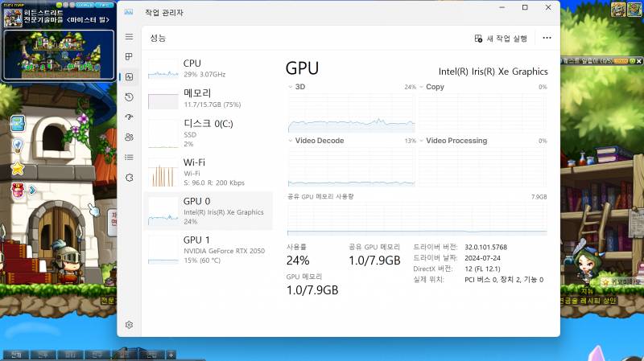Select the 메모리 memory performance entry
The height and width of the screenshot is (361, 644).
click(x=208, y=99)
